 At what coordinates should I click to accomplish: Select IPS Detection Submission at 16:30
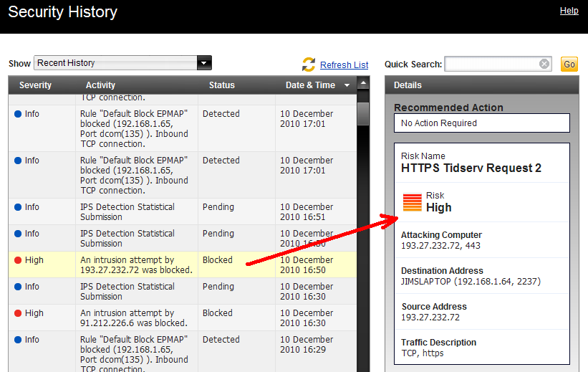(183, 291)
